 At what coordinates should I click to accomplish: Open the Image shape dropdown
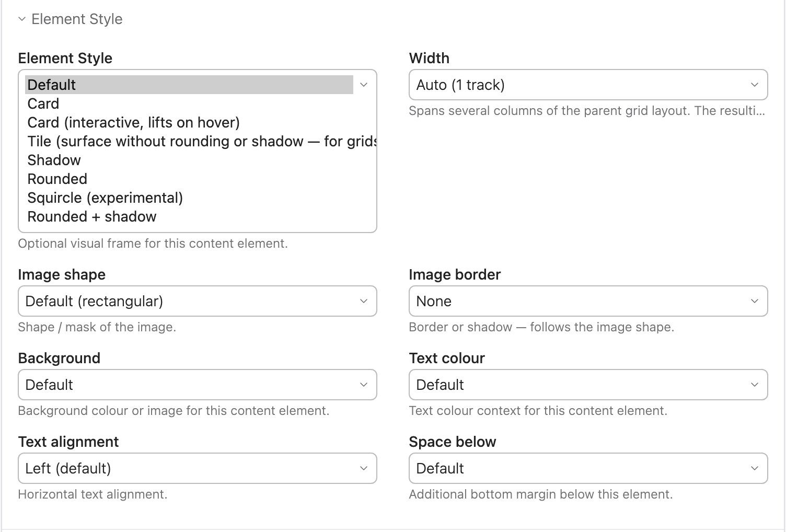[197, 301]
